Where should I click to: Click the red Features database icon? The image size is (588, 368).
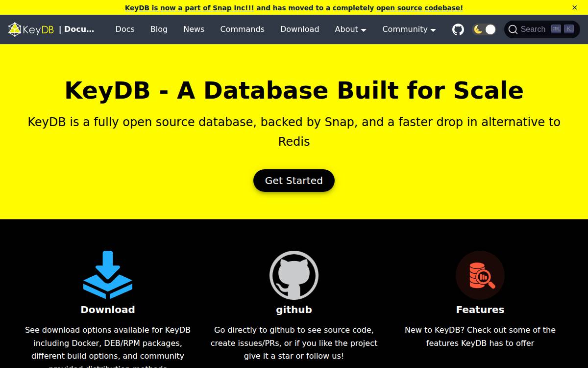[480, 275]
